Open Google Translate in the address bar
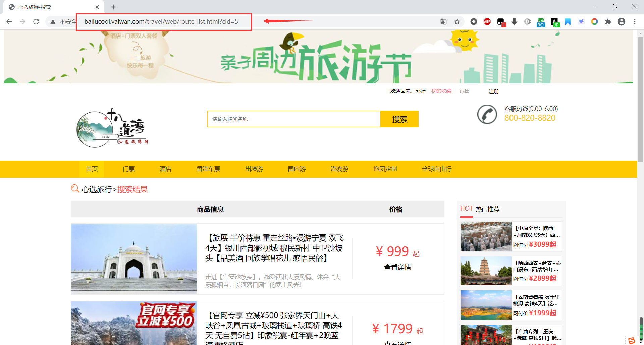Viewport: 644px width, 345px height. point(443,21)
